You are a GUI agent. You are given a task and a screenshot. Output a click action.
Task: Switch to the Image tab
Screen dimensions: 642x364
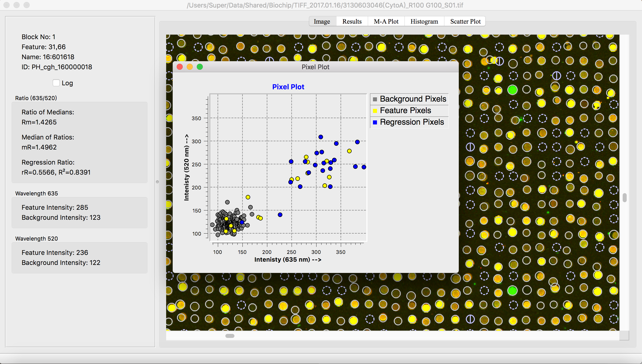click(322, 22)
